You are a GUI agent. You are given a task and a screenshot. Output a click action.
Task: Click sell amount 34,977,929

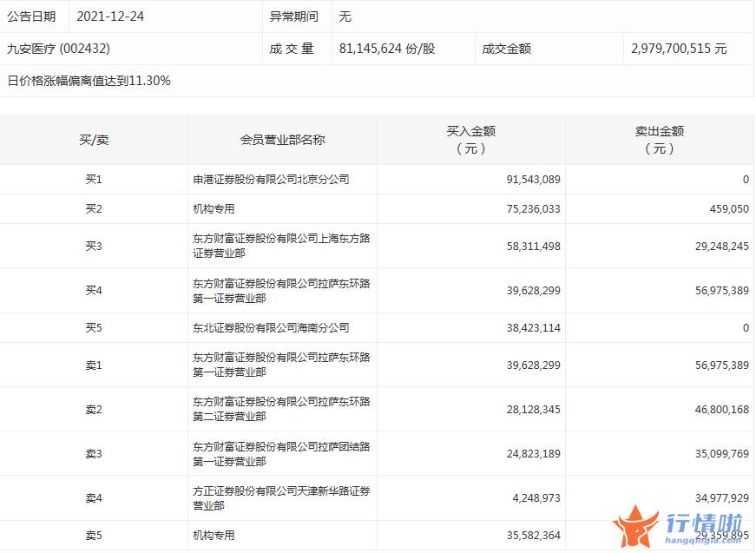pyautogui.click(x=722, y=498)
